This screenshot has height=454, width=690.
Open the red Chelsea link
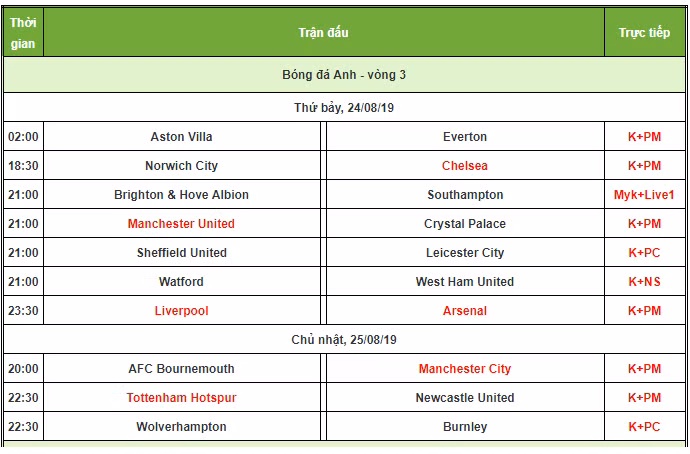(x=465, y=166)
